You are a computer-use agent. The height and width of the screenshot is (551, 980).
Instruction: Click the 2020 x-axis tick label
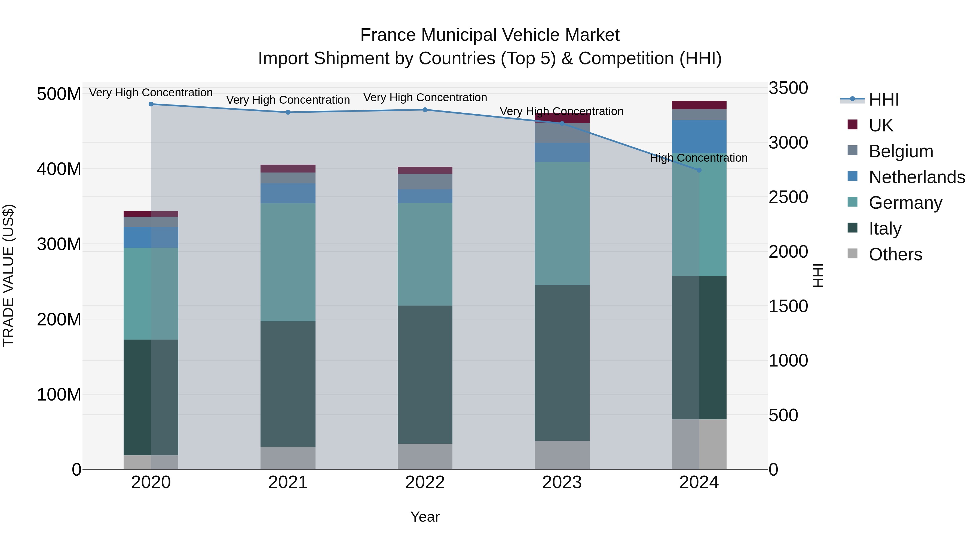click(x=151, y=482)
